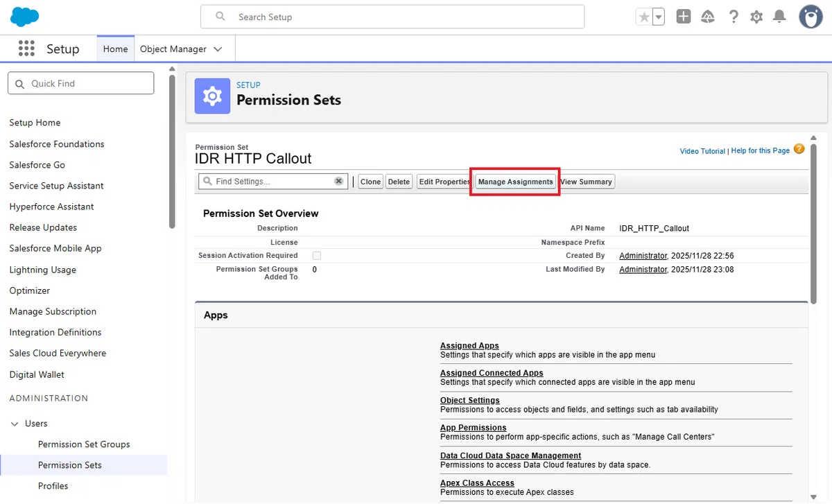
Task: Click the Manage Assignments button
Action: [515, 182]
